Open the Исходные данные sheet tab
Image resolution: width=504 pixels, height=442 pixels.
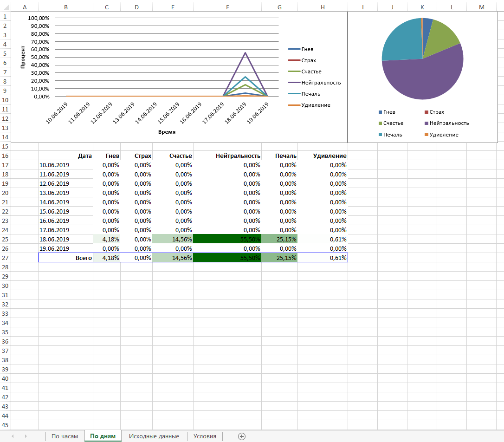point(154,436)
